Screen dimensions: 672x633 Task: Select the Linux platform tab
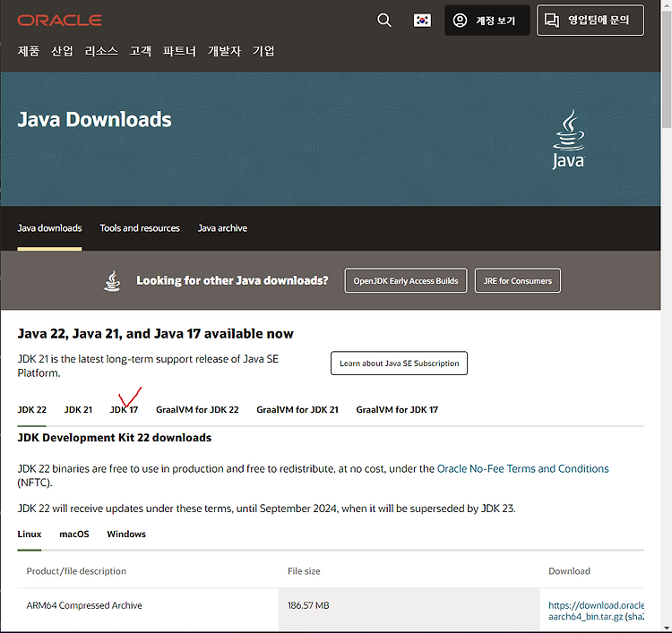click(x=30, y=535)
